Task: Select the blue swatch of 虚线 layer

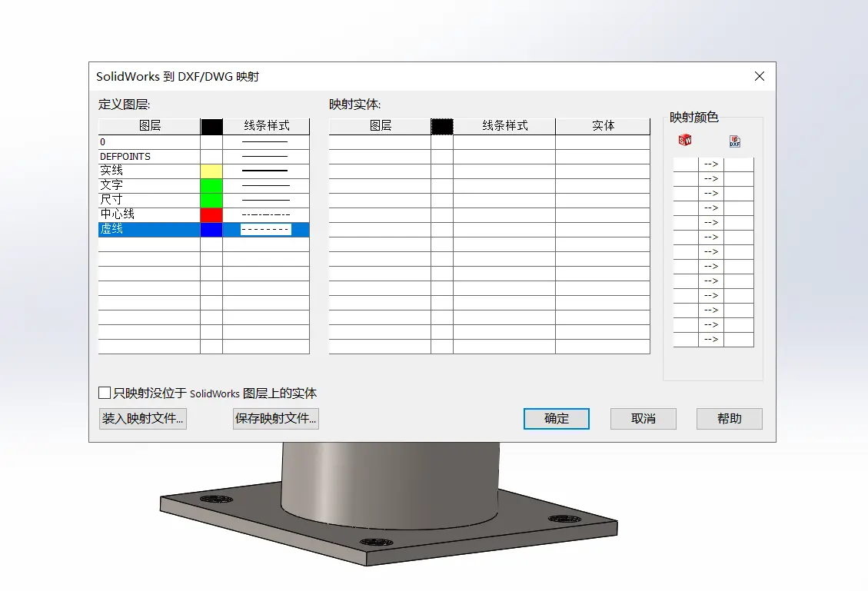Action: [211, 230]
